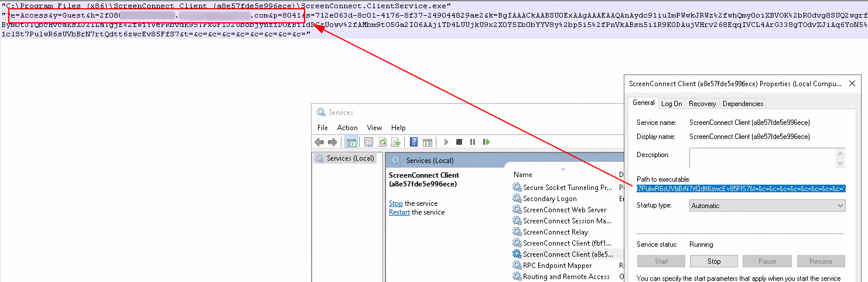
Task: Click the Properties toolbar icon in Services
Action: click(x=368, y=142)
